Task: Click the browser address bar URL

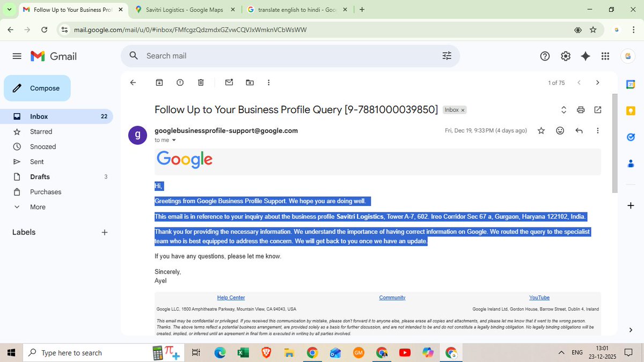Action: coord(190,30)
